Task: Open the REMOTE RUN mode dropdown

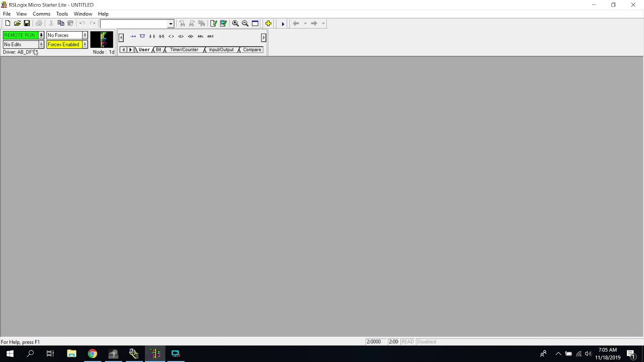Action: pyautogui.click(x=41, y=35)
